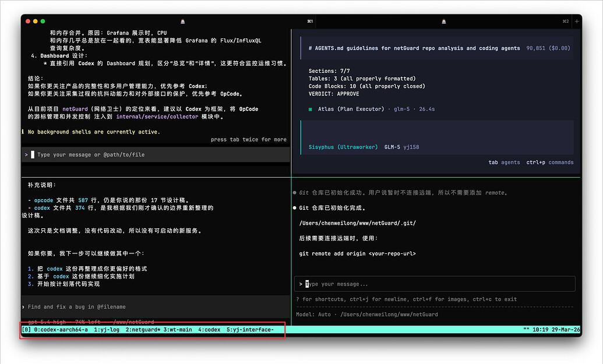Image resolution: width=603 pixels, height=364 pixels.
Task: Click the 'GLM-5 yj158' model label
Action: tap(402, 147)
